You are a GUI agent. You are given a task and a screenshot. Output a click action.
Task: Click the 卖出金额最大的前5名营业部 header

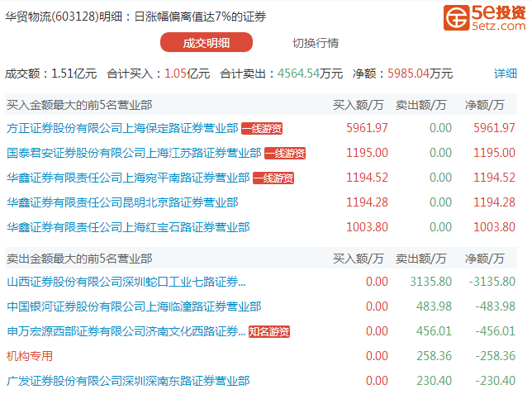79,259
